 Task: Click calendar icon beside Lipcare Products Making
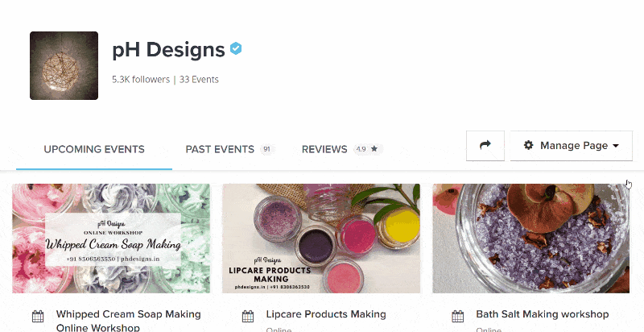[248, 316]
